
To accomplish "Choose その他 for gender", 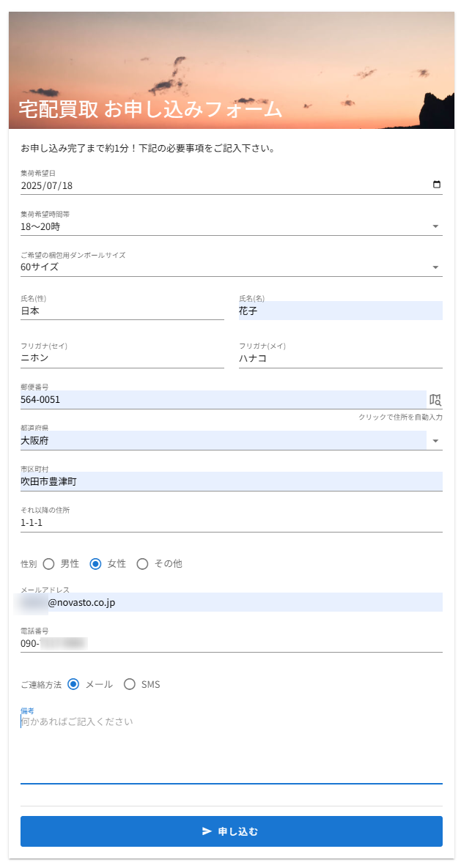I will (x=142, y=563).
